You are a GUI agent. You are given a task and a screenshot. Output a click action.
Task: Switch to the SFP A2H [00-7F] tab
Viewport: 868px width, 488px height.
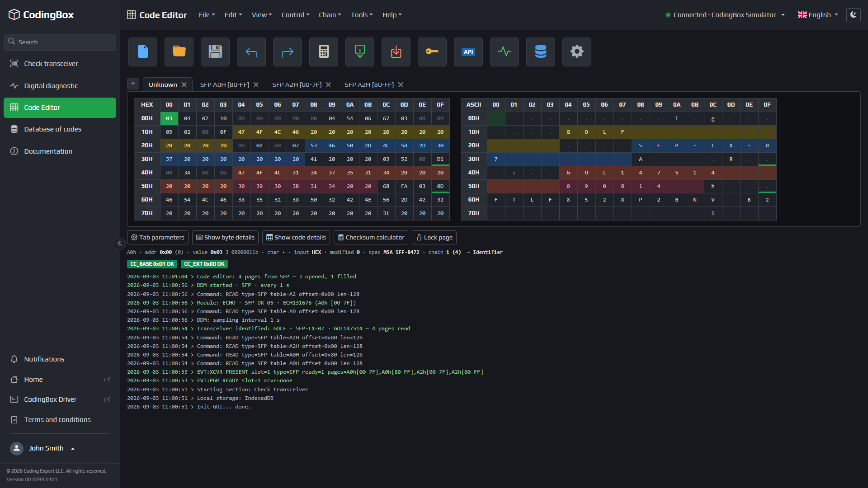tap(297, 84)
